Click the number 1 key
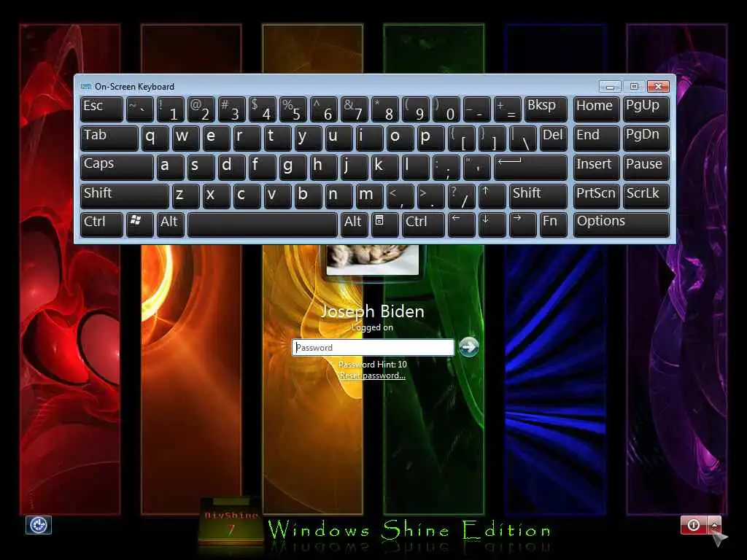Image resolution: width=747 pixels, height=560 pixels. click(170, 109)
